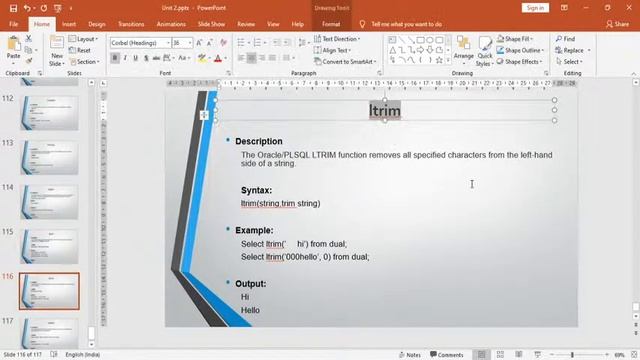Click the Paste clipboard icon
The image size is (640, 360).
click(13, 44)
